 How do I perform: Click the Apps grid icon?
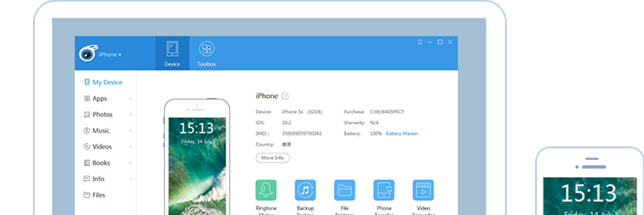(87, 98)
